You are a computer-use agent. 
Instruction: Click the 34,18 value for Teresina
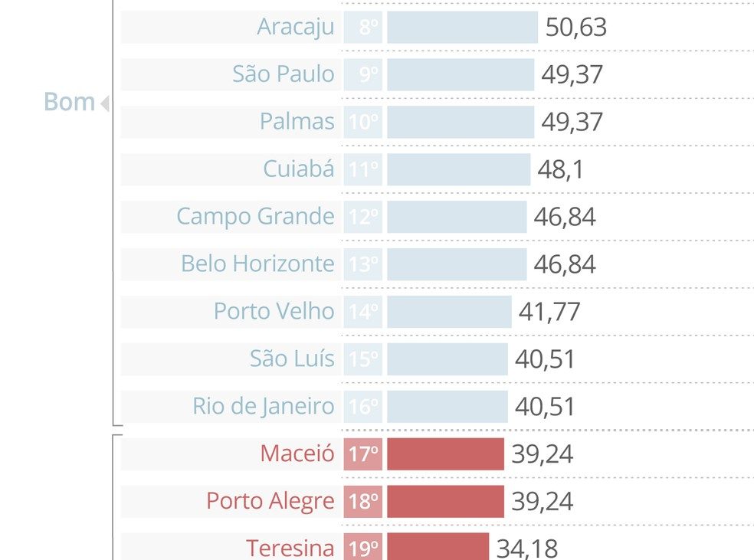(527, 549)
